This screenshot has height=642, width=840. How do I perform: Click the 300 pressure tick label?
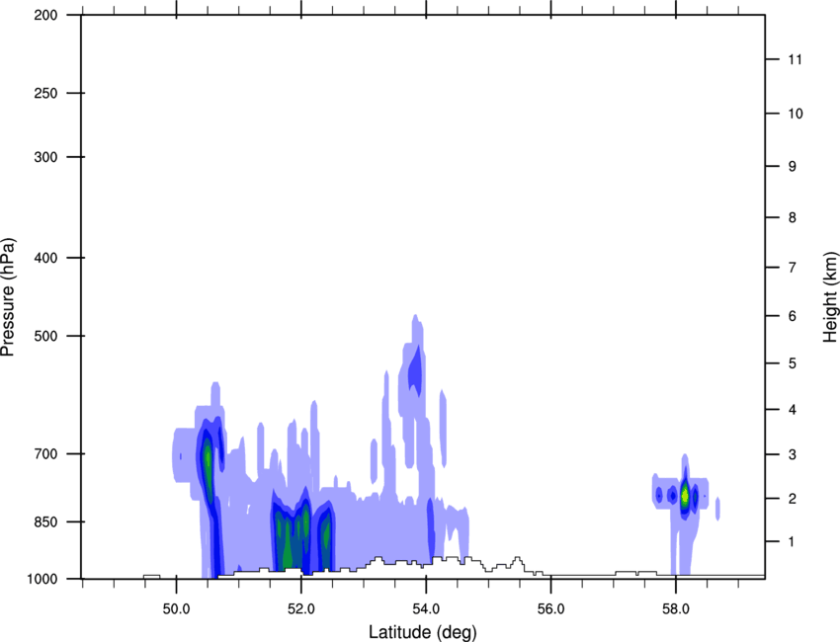click(x=45, y=157)
